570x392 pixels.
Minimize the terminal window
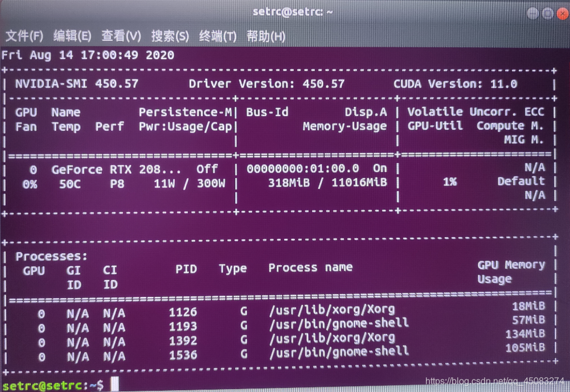(x=532, y=14)
